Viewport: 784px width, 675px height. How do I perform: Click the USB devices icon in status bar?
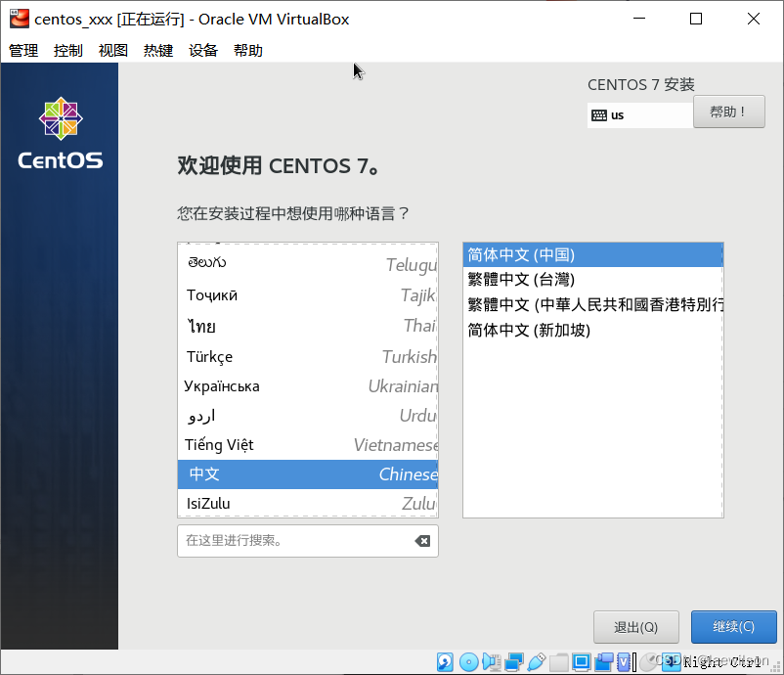pyautogui.click(x=537, y=662)
